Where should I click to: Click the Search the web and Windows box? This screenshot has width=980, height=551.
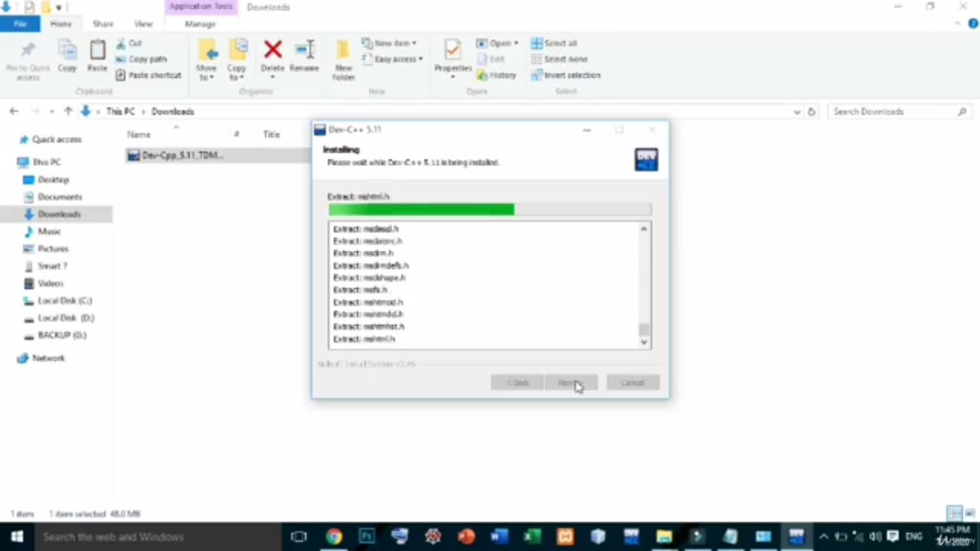[157, 536]
